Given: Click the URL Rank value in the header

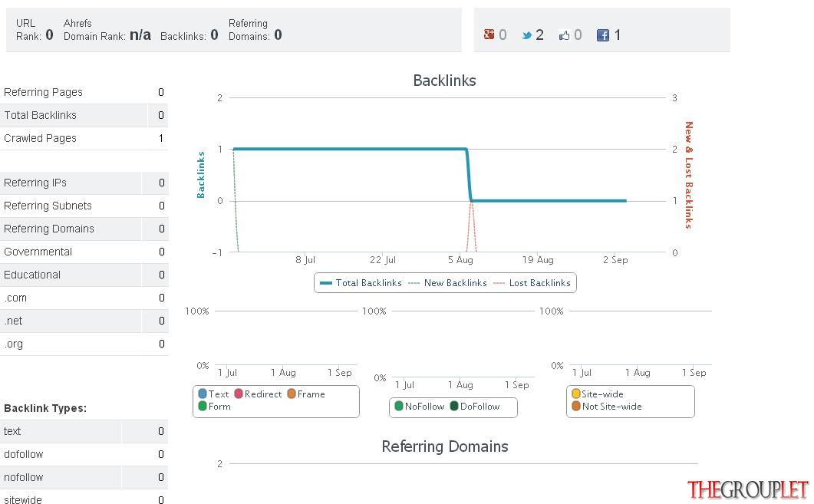Looking at the screenshot, I should 49,35.
